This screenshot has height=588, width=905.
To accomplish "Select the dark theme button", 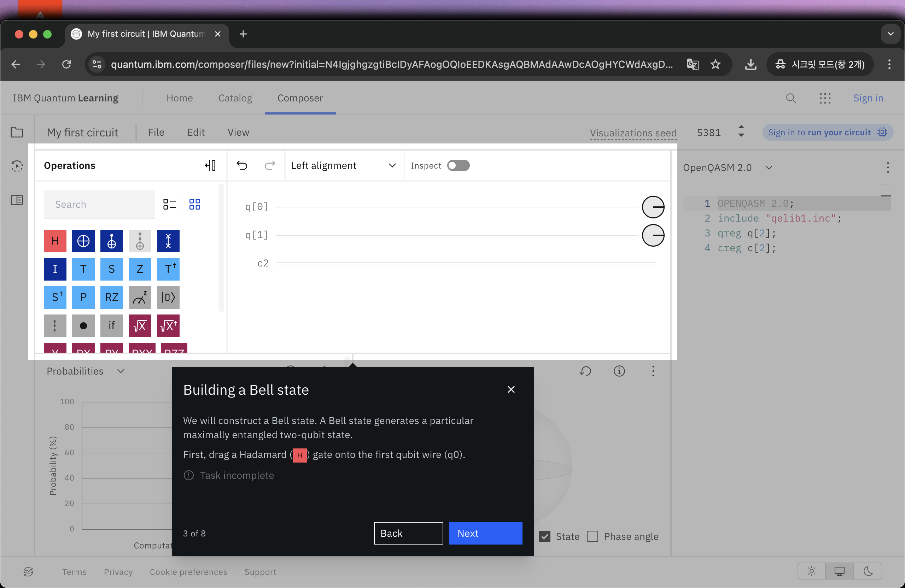I will click(x=868, y=571).
